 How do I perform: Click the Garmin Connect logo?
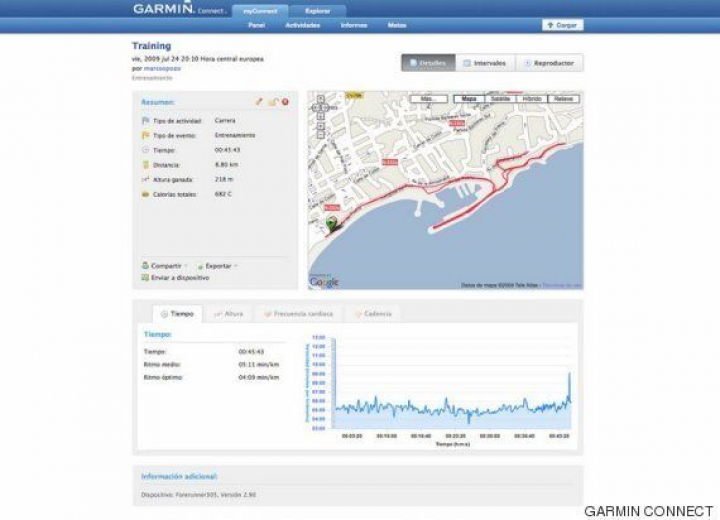tap(178, 9)
